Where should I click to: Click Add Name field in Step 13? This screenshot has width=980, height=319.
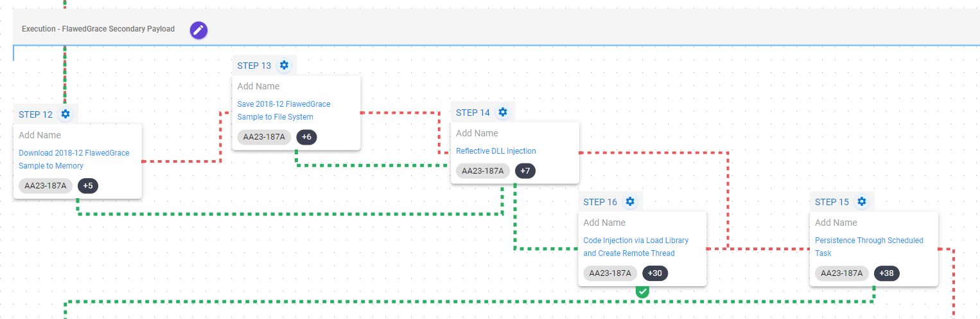pos(259,86)
